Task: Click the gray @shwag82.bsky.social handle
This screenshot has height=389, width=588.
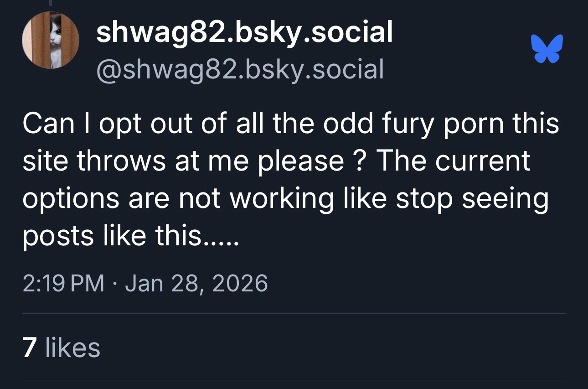Action: [240, 69]
